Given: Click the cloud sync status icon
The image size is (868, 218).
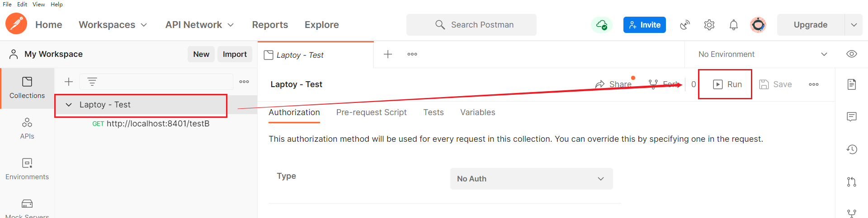Looking at the screenshot, I should [602, 25].
